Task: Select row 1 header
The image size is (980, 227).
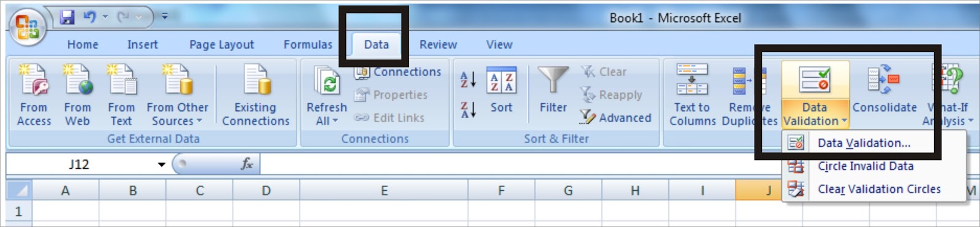Action: pyautogui.click(x=19, y=212)
